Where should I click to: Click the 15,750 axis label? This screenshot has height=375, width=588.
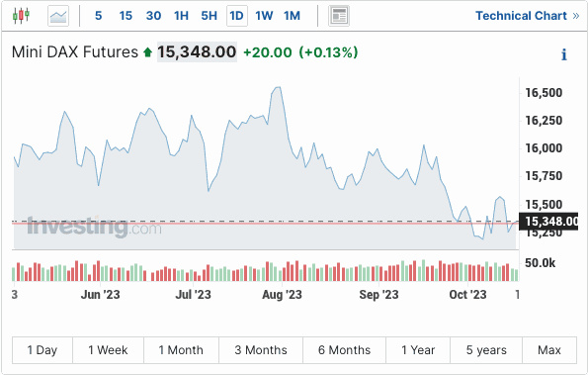click(544, 176)
